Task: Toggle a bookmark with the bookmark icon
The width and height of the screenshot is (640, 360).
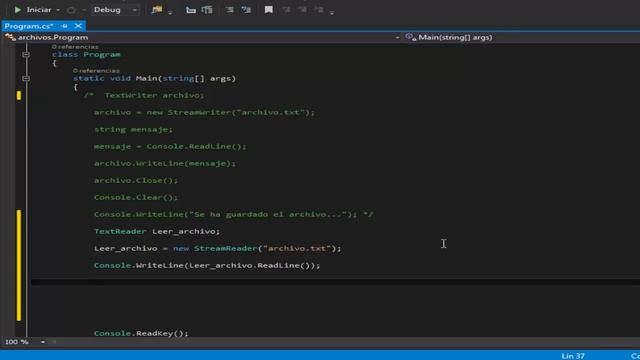Action: 269,10
